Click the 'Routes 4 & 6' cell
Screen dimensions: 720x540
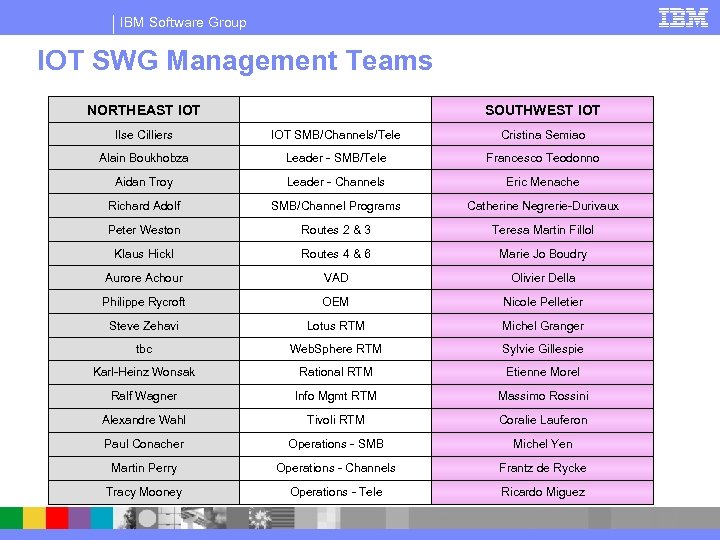[x=335, y=253]
